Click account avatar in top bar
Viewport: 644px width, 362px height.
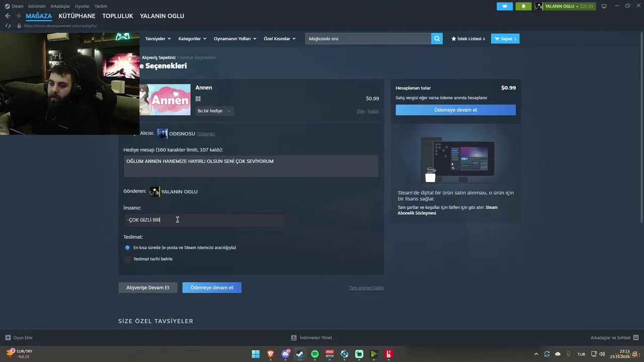(x=539, y=6)
